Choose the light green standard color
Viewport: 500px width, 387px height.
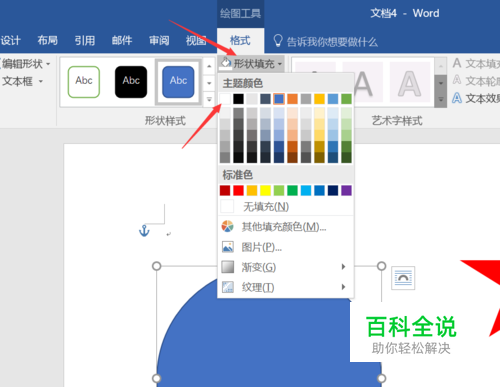coord(279,190)
